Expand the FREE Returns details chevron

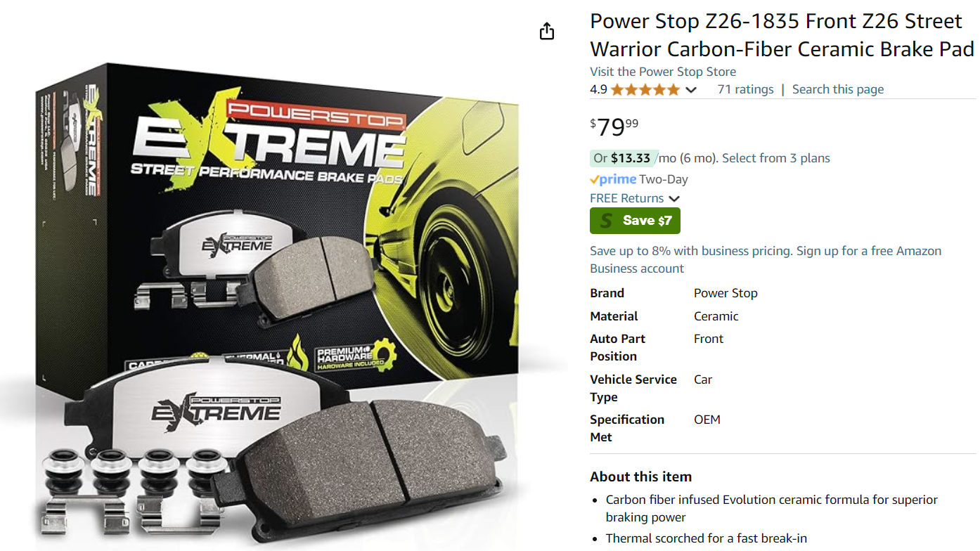(674, 199)
